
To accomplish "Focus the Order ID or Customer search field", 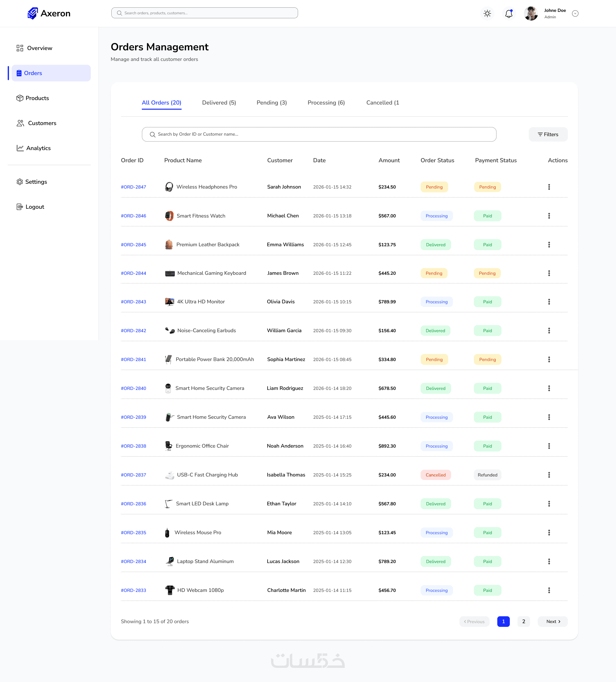I will point(319,134).
